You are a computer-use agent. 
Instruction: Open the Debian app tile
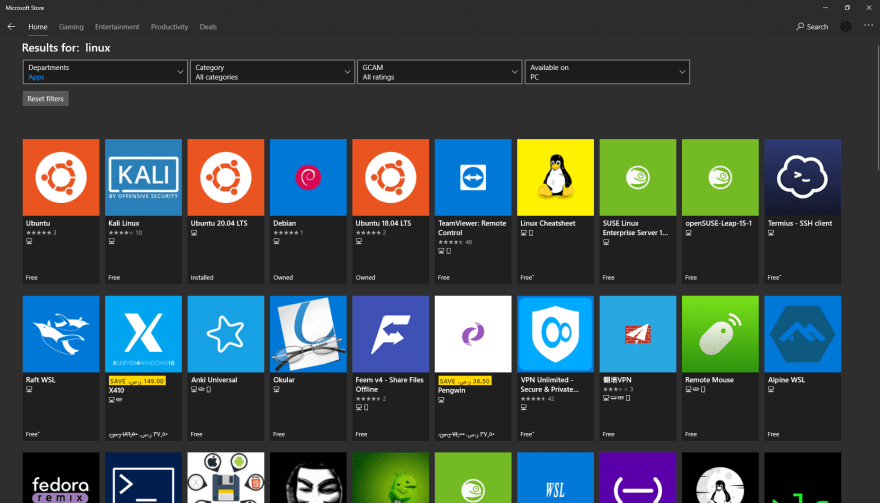pos(308,211)
